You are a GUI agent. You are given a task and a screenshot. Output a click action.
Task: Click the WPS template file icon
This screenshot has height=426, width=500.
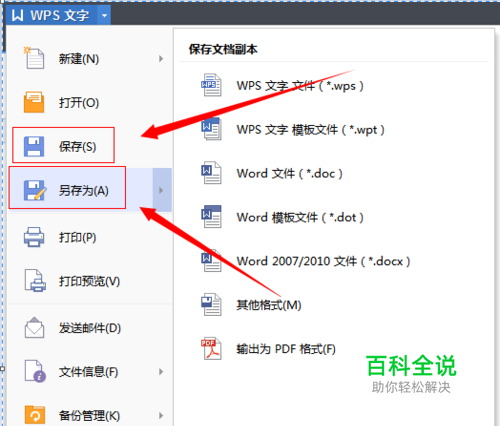[x=211, y=129]
